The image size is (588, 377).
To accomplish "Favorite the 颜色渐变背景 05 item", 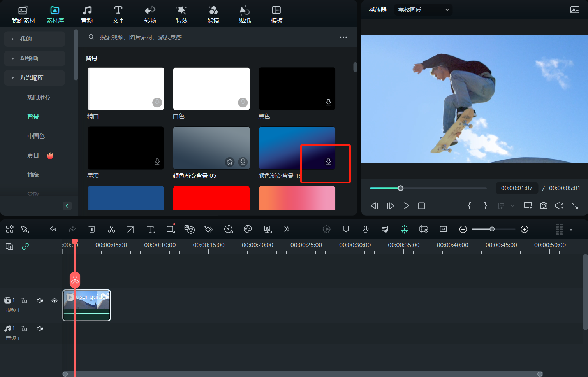I will pyautogui.click(x=230, y=161).
